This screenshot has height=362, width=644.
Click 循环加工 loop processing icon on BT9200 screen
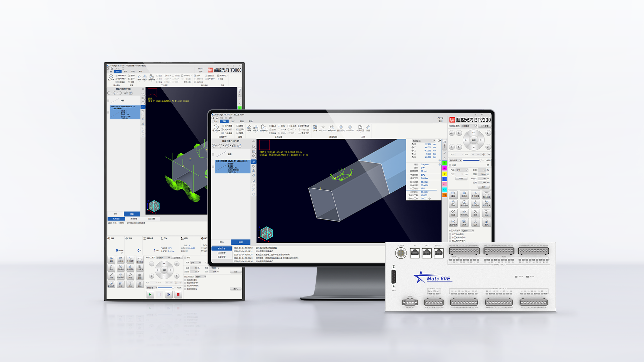click(x=486, y=194)
